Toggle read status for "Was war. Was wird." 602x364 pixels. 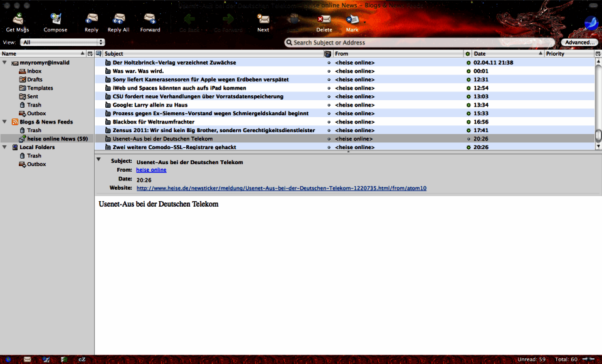tap(328, 71)
